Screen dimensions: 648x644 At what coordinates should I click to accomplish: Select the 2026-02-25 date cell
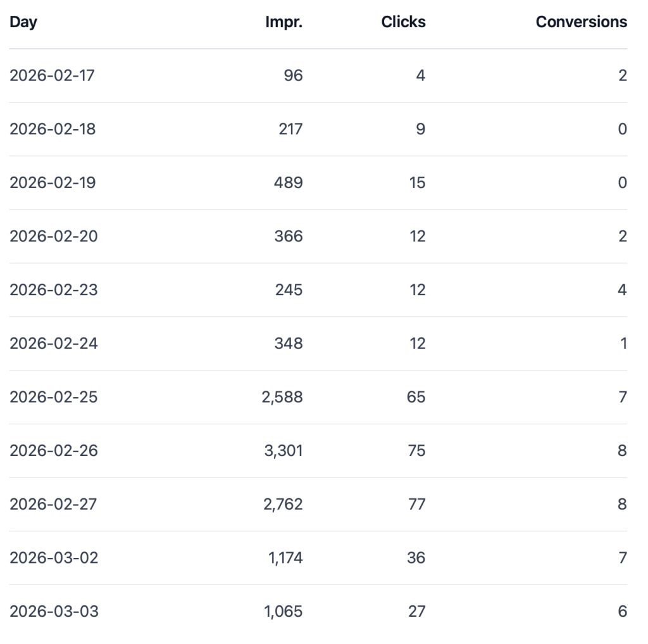(x=53, y=397)
